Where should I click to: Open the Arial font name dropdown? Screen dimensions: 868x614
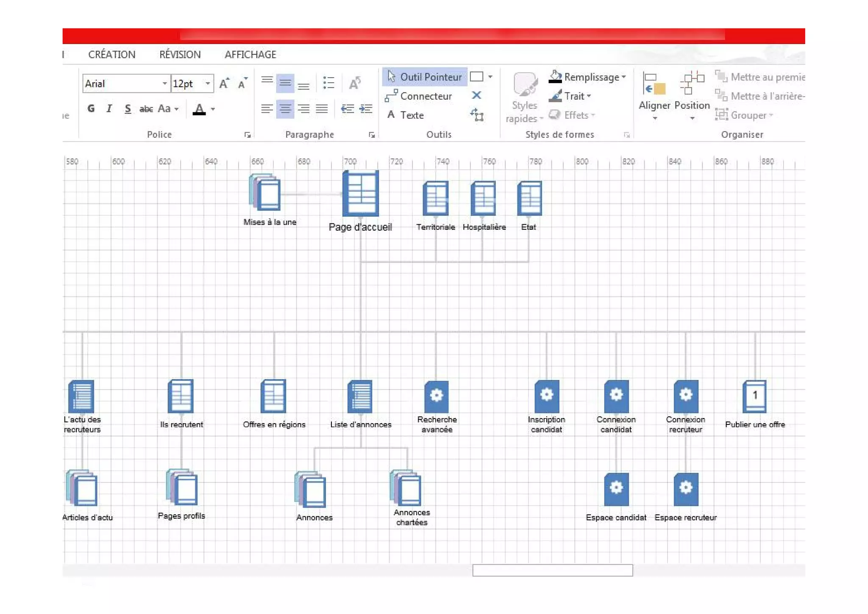[165, 84]
